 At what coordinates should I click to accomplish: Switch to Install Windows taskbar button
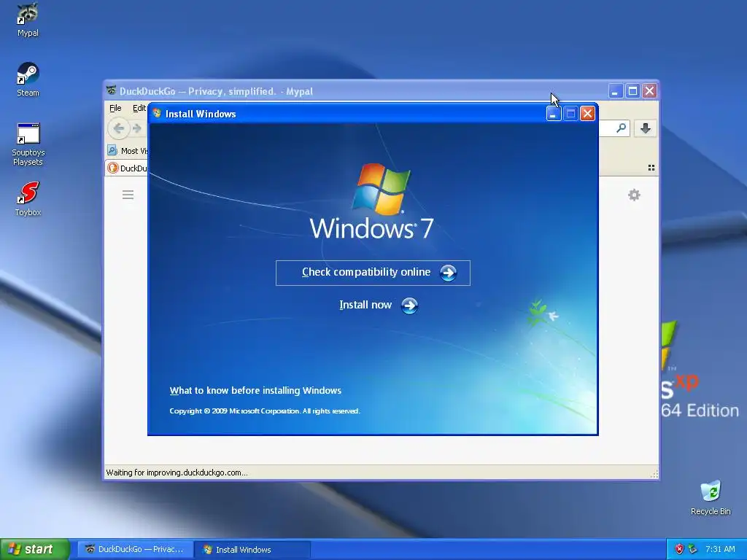pos(252,549)
